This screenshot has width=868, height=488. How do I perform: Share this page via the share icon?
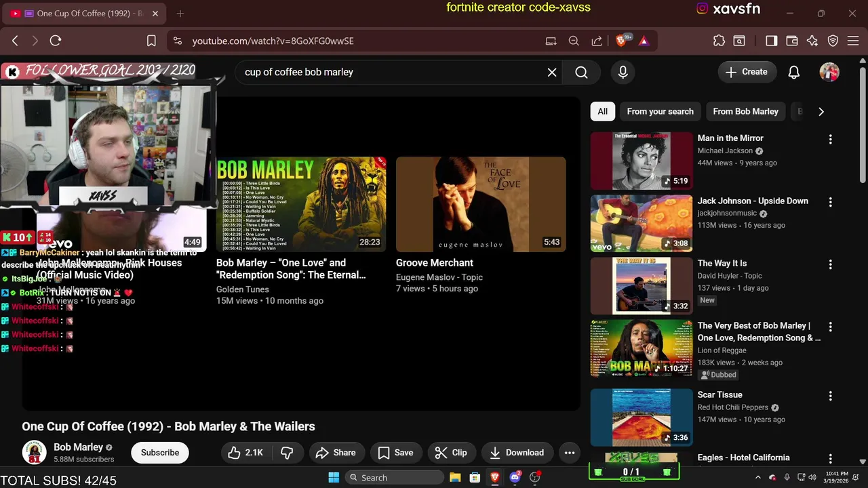tap(597, 41)
